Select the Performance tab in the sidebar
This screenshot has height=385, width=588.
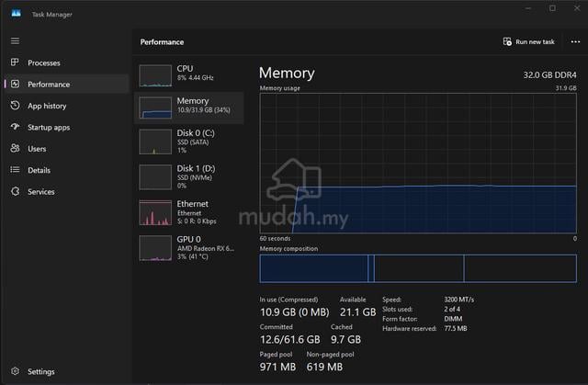pos(67,84)
